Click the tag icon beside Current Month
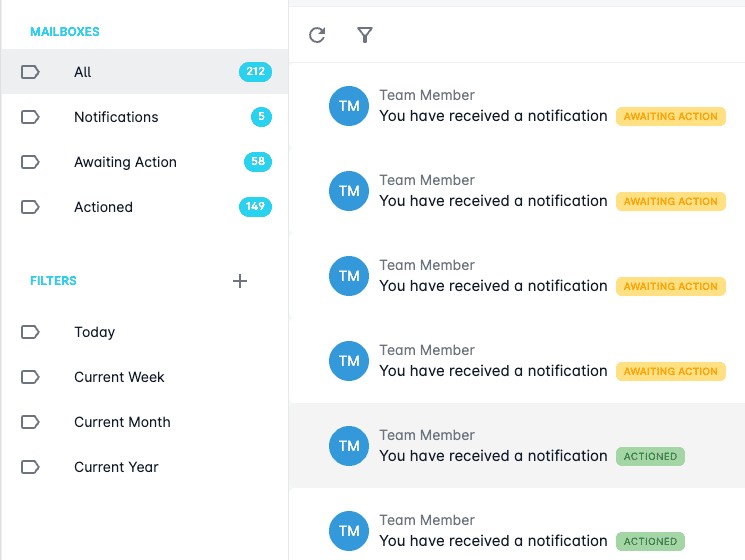This screenshot has height=560, width=745. coord(30,422)
